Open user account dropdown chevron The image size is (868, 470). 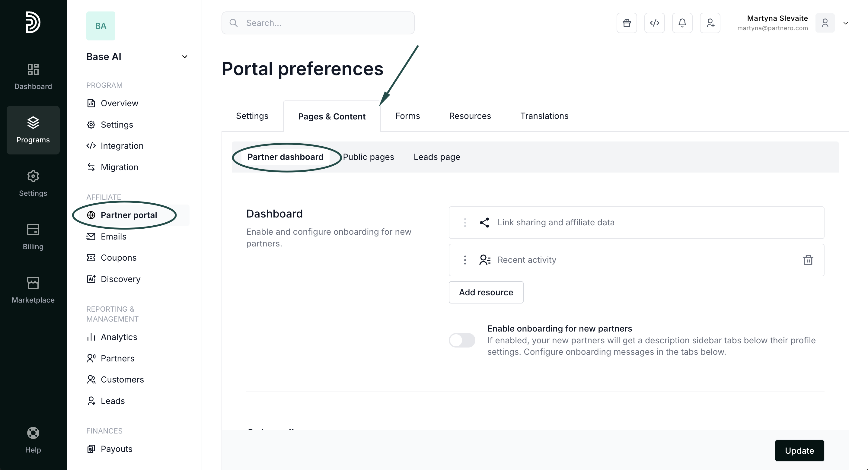845,23
